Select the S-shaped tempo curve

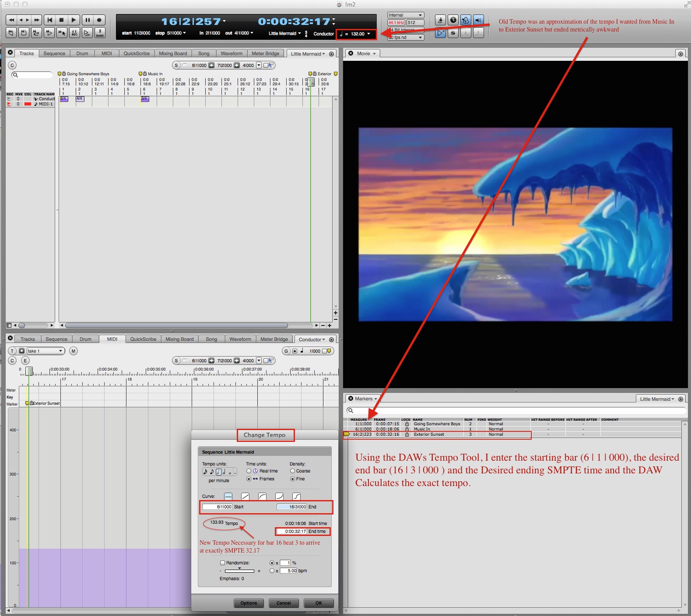297,496
